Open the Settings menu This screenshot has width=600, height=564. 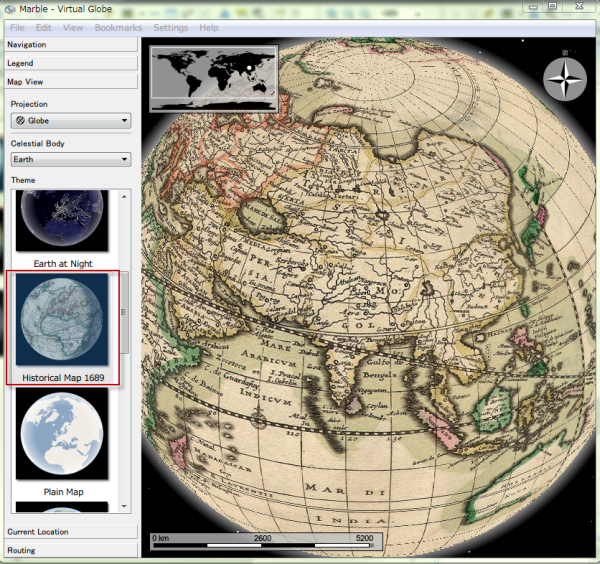pyautogui.click(x=170, y=28)
